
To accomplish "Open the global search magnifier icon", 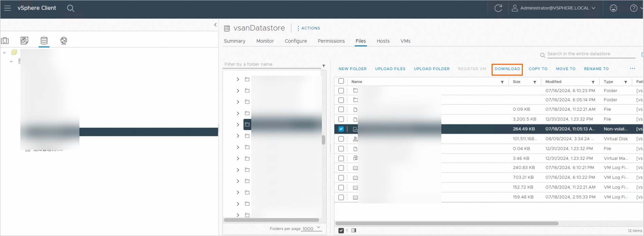I will [71, 8].
